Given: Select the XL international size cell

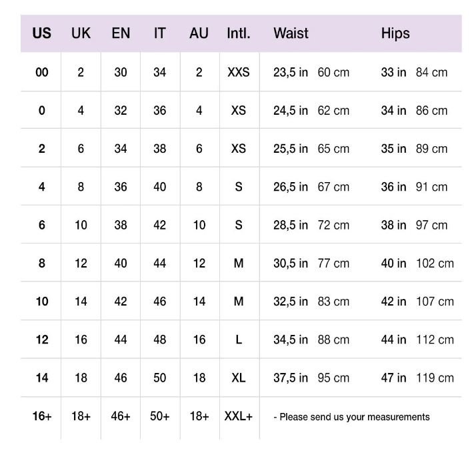Looking at the screenshot, I should click(x=239, y=378).
